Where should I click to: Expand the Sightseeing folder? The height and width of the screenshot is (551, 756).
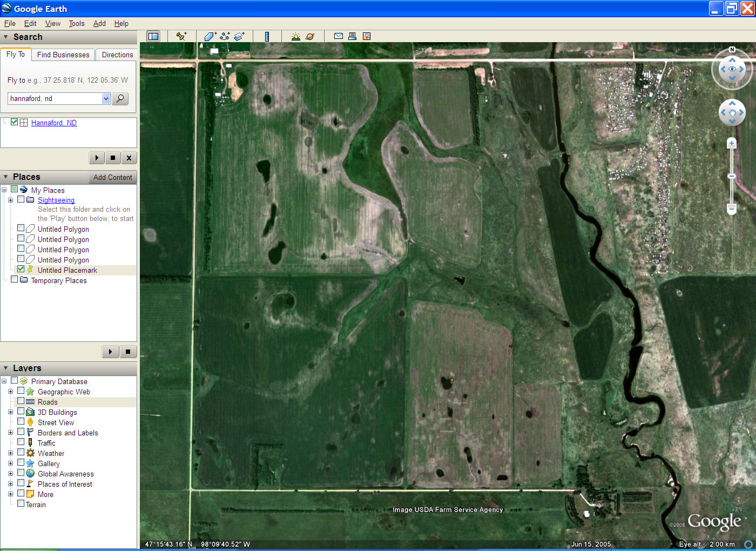click(x=10, y=200)
